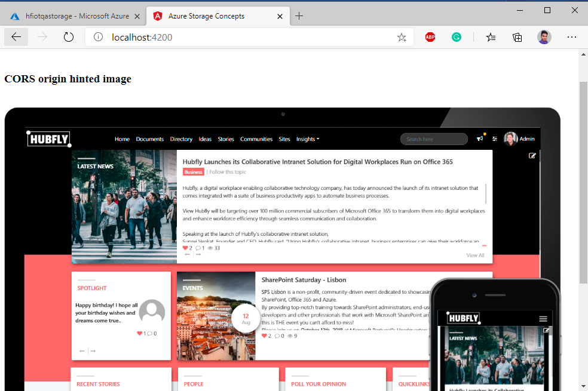The image size is (588, 391).
Task: Click the red ellipsis in Latest News
Action: 484,246
